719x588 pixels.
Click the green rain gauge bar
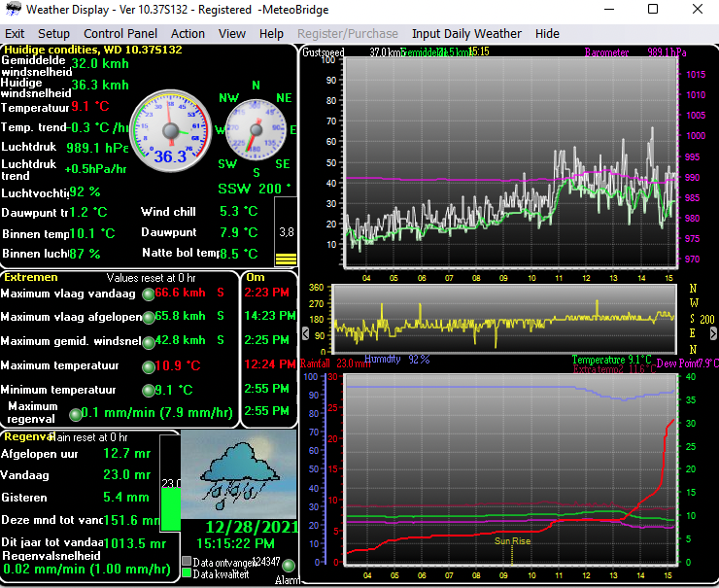coord(172,508)
